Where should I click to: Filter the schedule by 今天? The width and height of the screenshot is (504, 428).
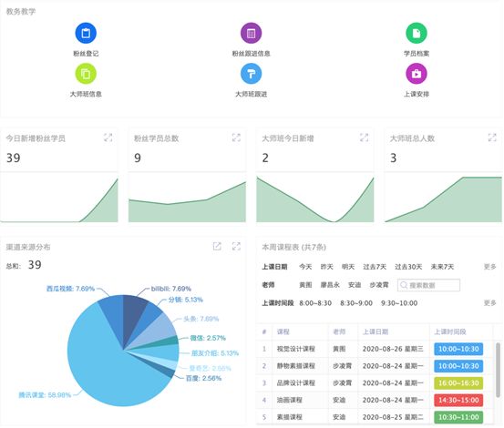coord(305,267)
